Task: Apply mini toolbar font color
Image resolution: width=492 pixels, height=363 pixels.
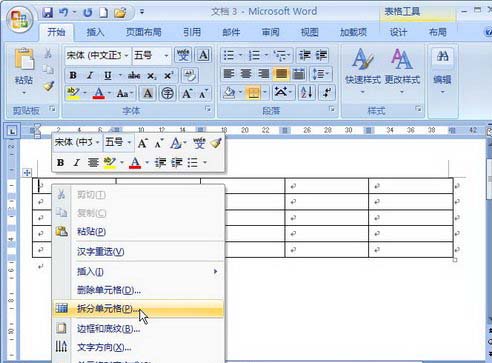Action: coord(135,163)
